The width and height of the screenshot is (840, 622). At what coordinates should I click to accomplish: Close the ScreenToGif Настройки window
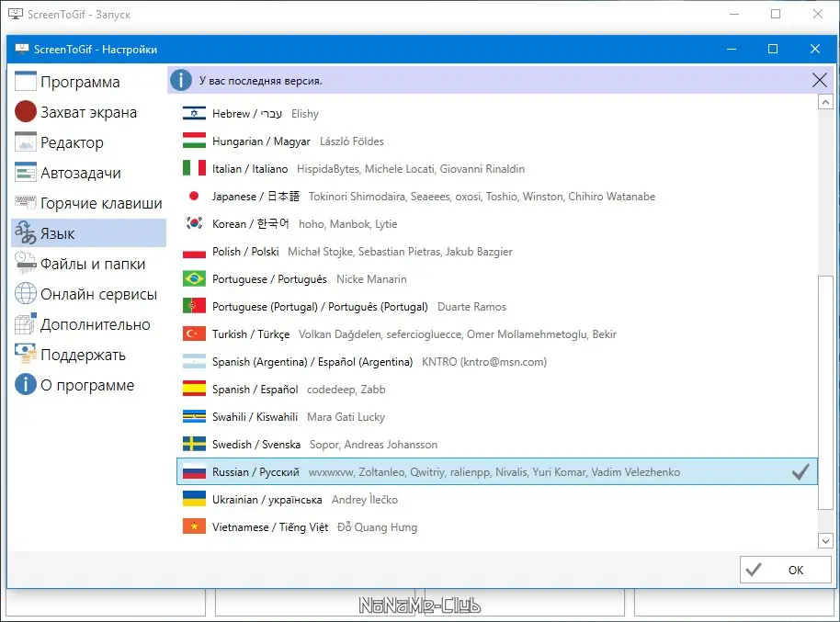pyautogui.click(x=815, y=49)
